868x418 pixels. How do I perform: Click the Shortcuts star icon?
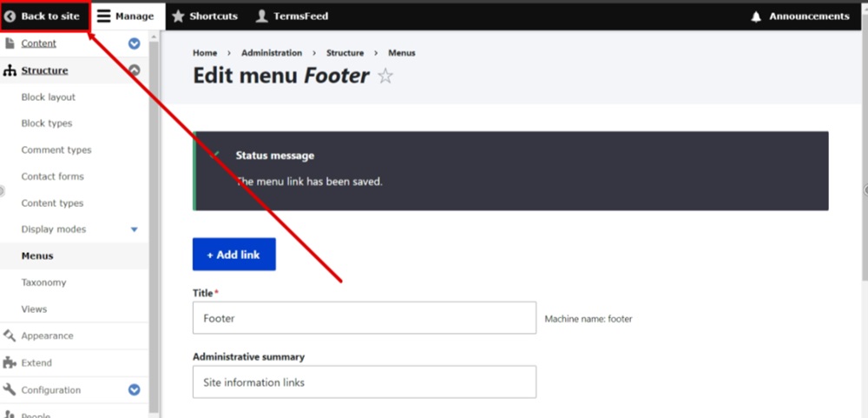178,16
